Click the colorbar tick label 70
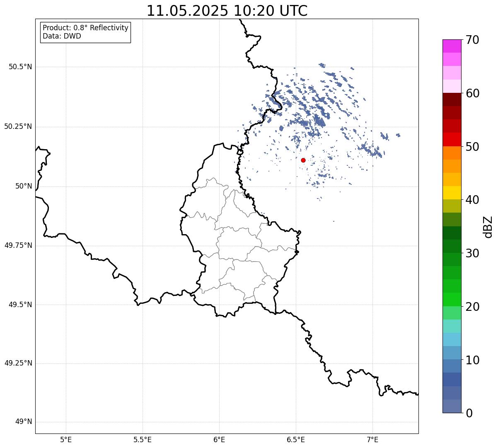The height and width of the screenshot is (448, 498). [x=472, y=40]
